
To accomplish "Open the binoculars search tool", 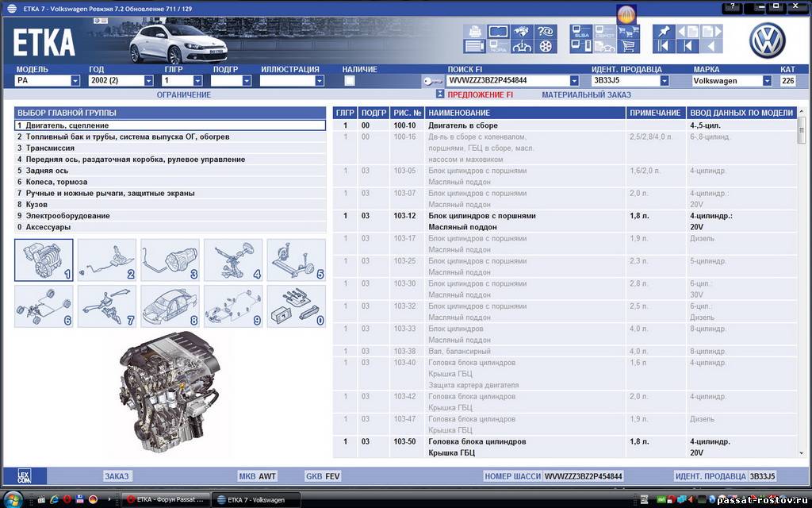I will point(522,32).
